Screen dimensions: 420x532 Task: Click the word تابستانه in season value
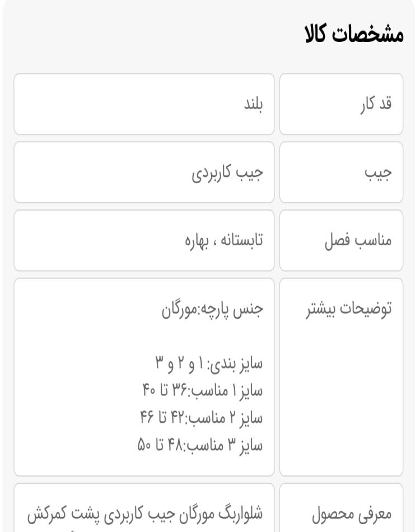point(242,241)
